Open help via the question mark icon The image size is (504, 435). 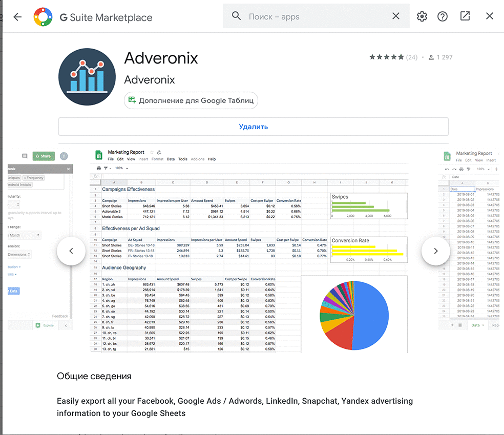click(x=443, y=16)
